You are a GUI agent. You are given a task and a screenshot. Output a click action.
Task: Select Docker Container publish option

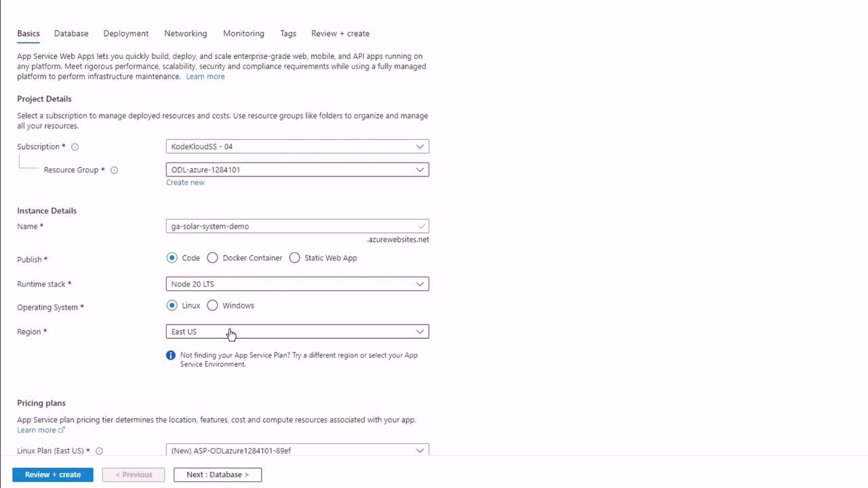(x=213, y=258)
